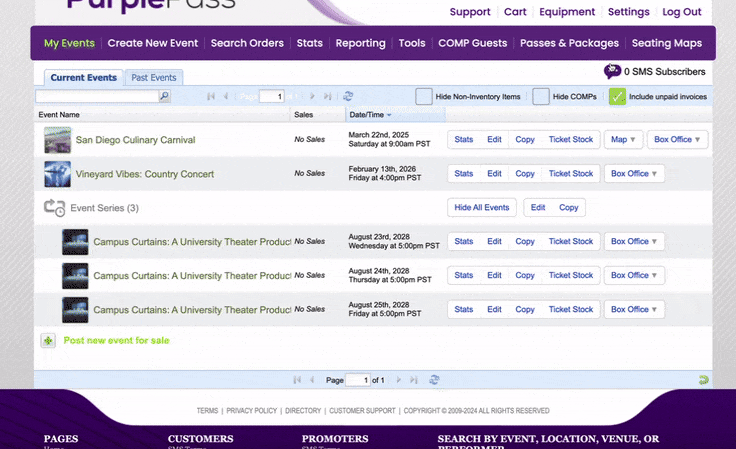The height and width of the screenshot is (449, 736).
Task: Click the green arrow icon at bottom right
Action: (x=704, y=380)
